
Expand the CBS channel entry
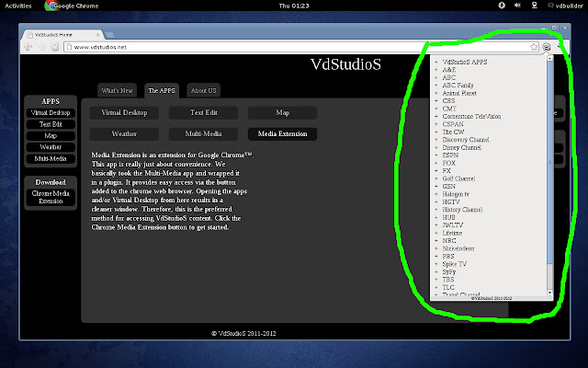pos(436,101)
